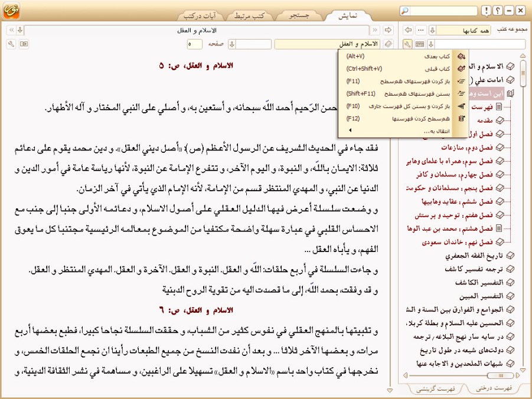The width and height of the screenshot is (532, 399).
Task: Select the مقدمه tree node
Action: pyautogui.click(x=485, y=120)
